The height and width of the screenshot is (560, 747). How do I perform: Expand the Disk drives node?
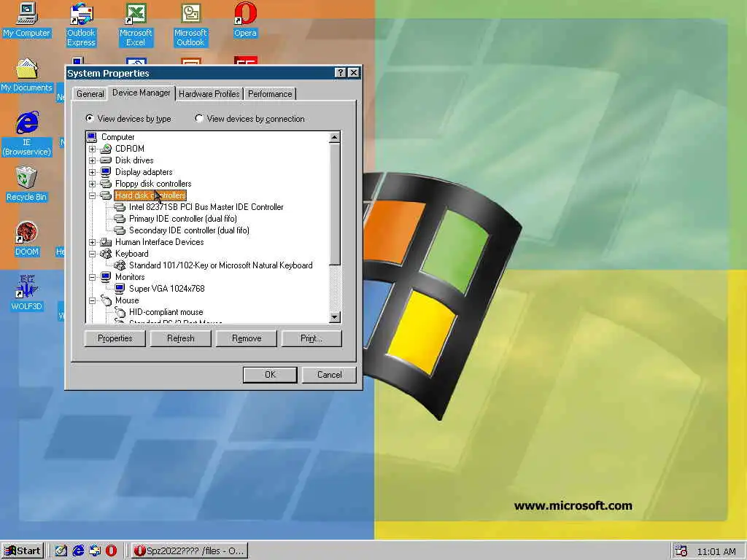click(x=93, y=160)
